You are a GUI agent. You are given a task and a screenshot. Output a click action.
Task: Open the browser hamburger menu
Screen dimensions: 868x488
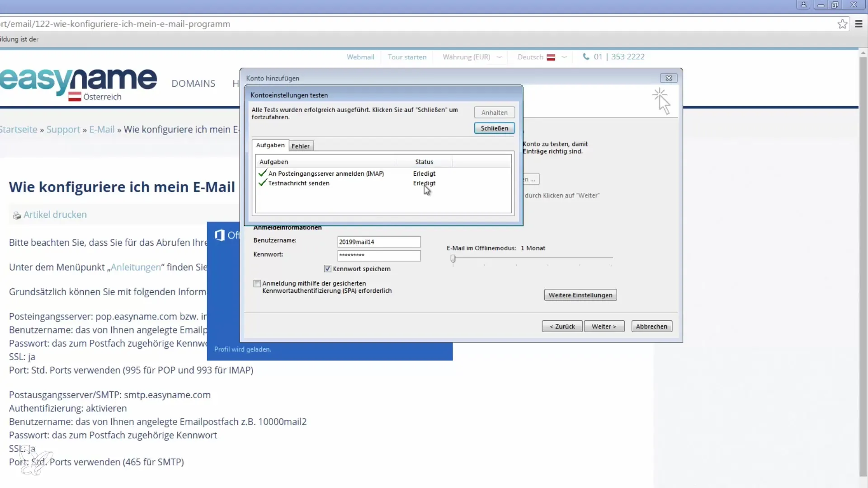859,24
